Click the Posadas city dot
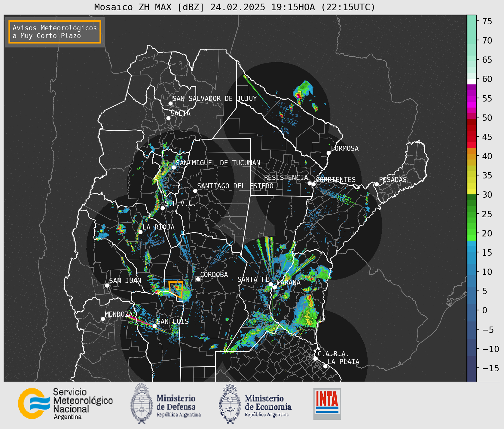 377,184
